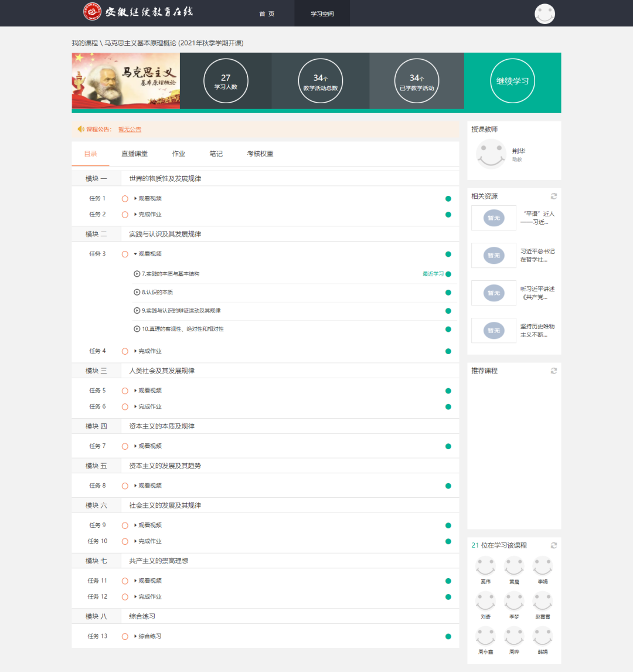The image size is (633, 672).
Task: Click the orange circle for 任务 13
Action: pyautogui.click(x=125, y=636)
